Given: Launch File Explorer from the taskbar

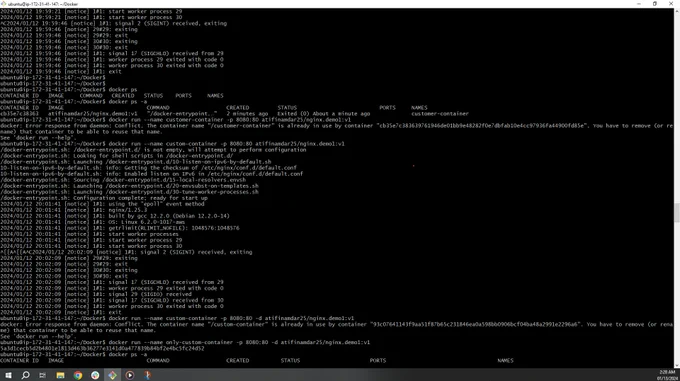Looking at the screenshot, I should (60, 375).
